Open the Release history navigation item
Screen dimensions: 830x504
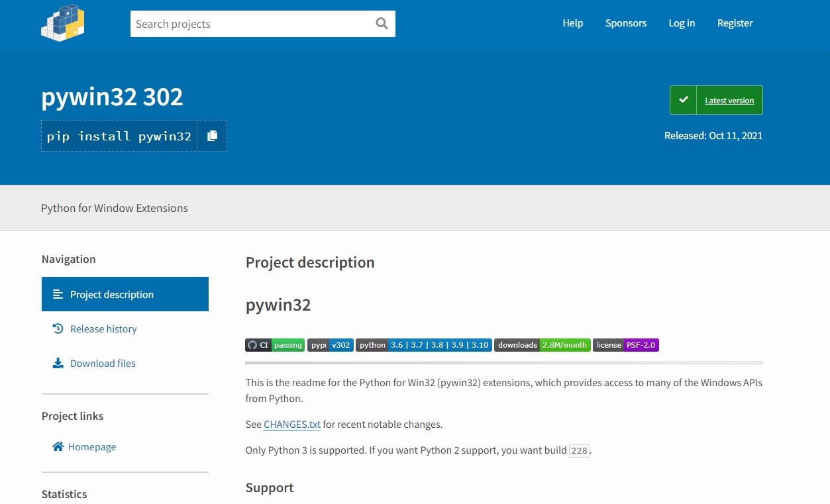pyautogui.click(x=103, y=328)
